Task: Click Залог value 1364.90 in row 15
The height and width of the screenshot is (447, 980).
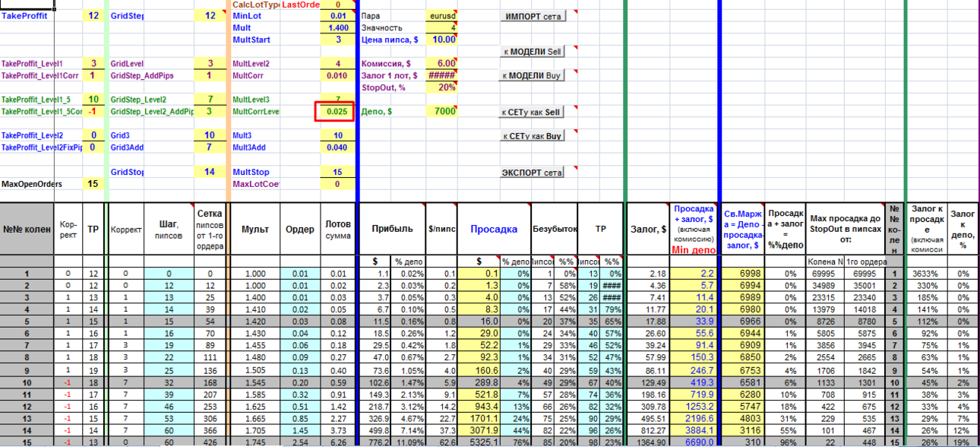Action: [x=647, y=441]
